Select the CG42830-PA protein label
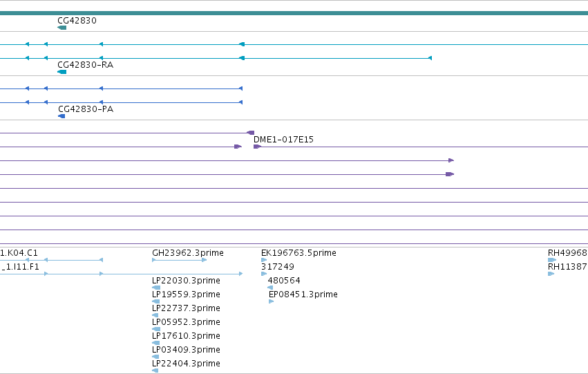 coord(86,109)
